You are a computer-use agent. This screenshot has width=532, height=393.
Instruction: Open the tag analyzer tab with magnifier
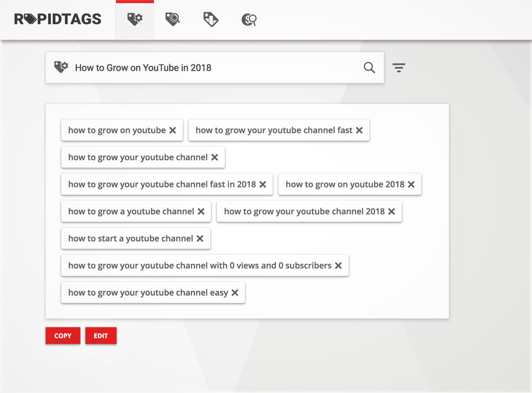(x=172, y=19)
